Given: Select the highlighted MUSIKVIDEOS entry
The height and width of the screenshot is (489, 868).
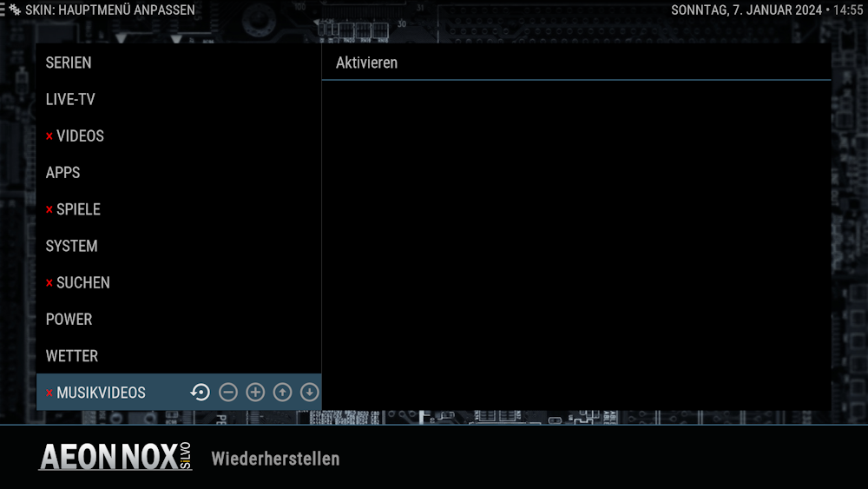Looking at the screenshot, I should (179, 392).
